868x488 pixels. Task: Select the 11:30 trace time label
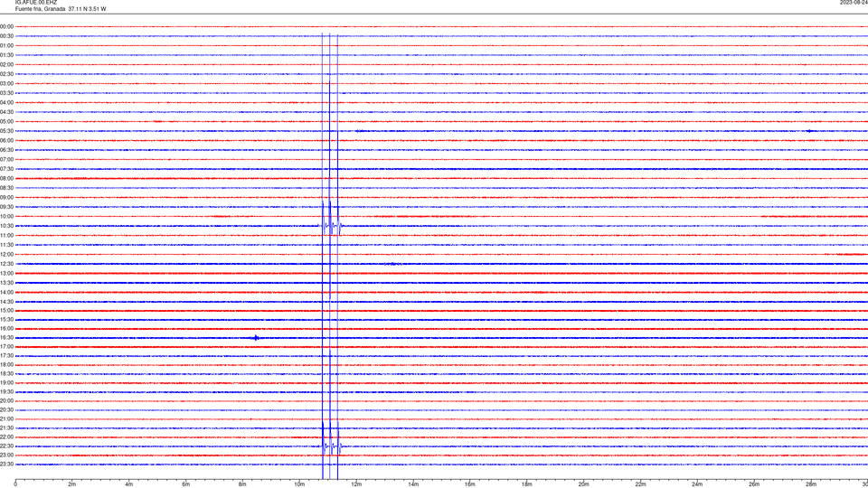pos(6,245)
